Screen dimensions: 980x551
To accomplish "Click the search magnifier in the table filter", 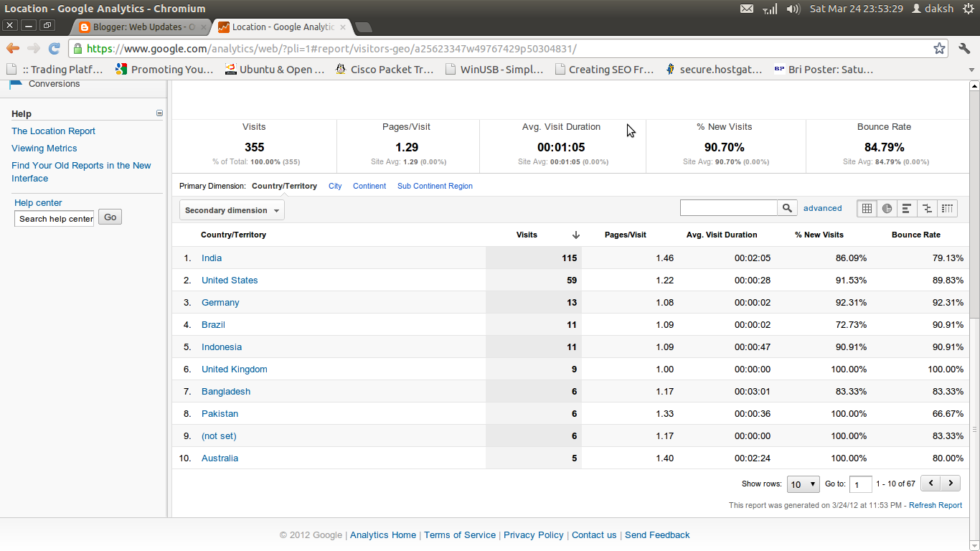I will click(x=787, y=207).
